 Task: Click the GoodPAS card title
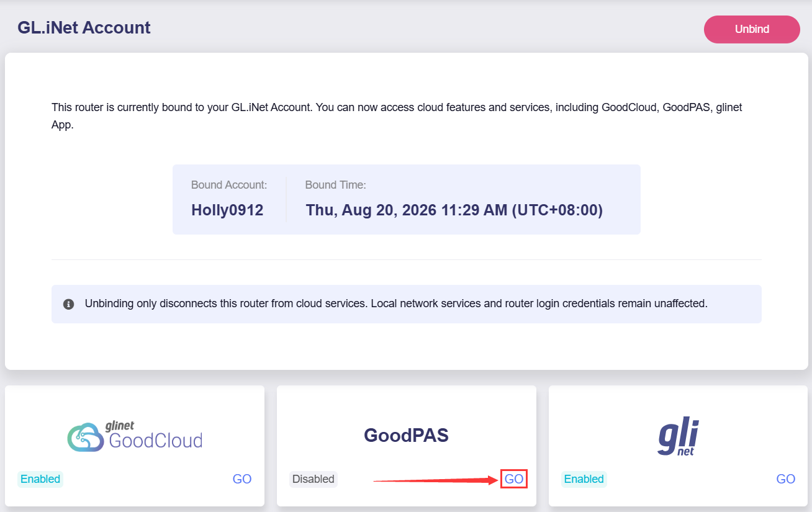click(406, 436)
